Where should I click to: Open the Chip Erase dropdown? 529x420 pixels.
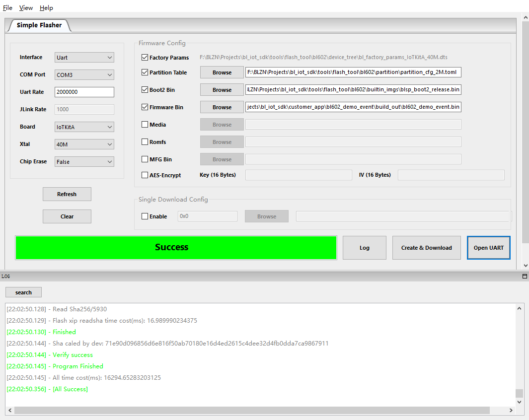pyautogui.click(x=84, y=161)
